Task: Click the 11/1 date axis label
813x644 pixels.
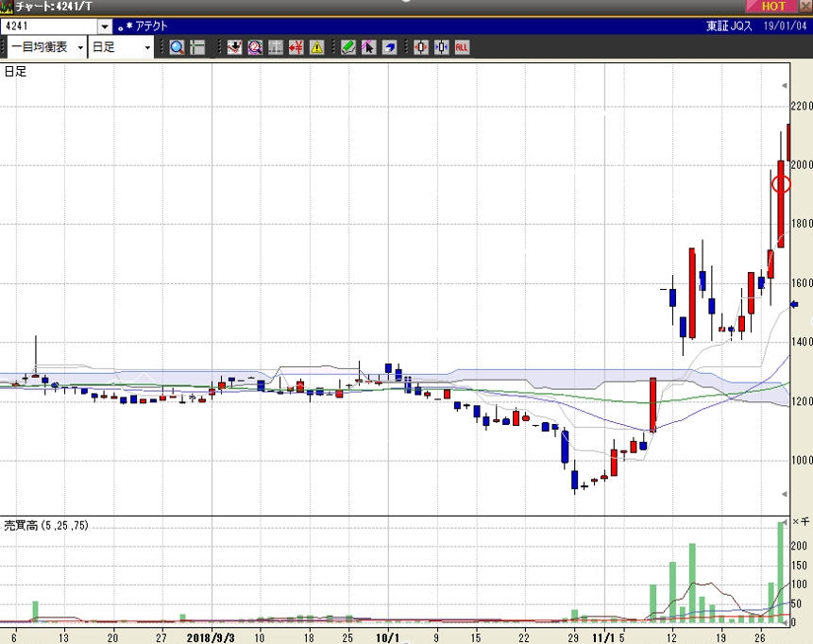Action: [603, 637]
